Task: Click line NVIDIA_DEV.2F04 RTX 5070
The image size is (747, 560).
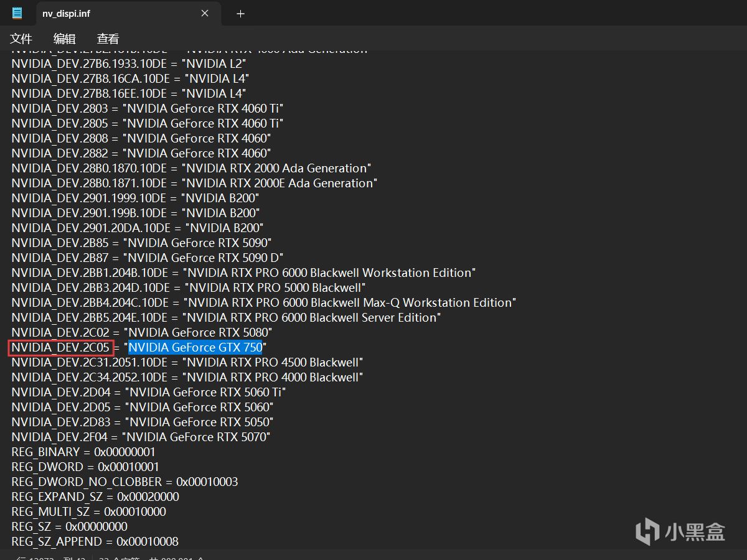Action: 141,437
